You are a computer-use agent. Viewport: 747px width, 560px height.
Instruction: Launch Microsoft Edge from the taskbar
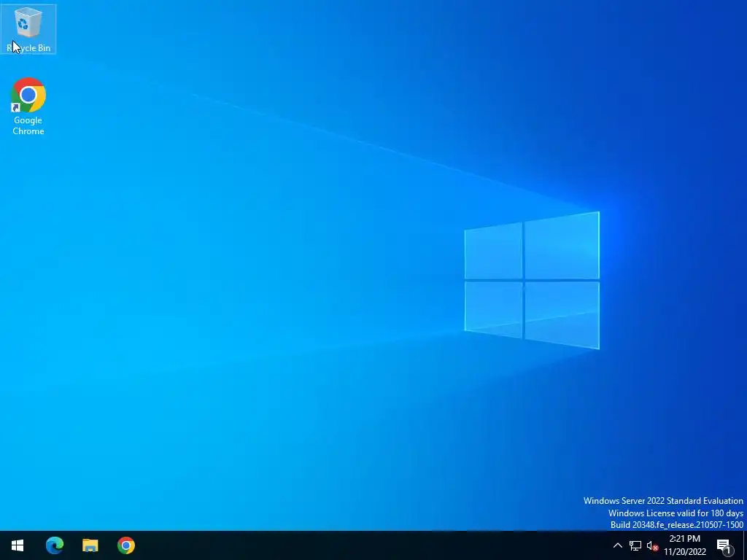(x=54, y=545)
